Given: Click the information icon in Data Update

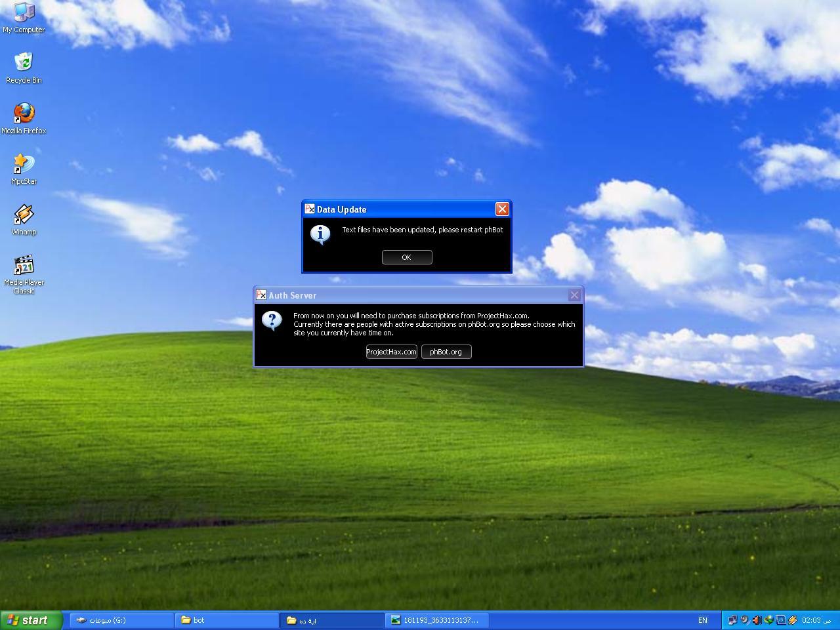Looking at the screenshot, I should pos(320,234).
